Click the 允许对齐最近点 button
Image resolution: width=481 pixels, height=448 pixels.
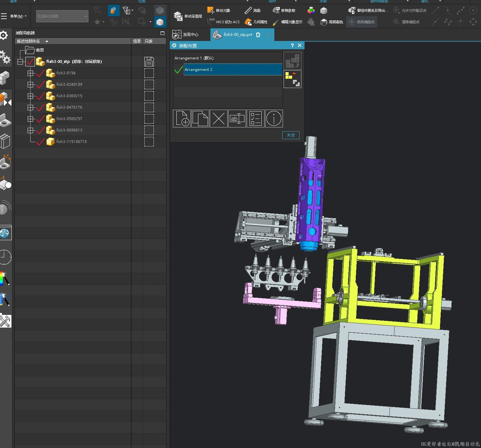410,10
